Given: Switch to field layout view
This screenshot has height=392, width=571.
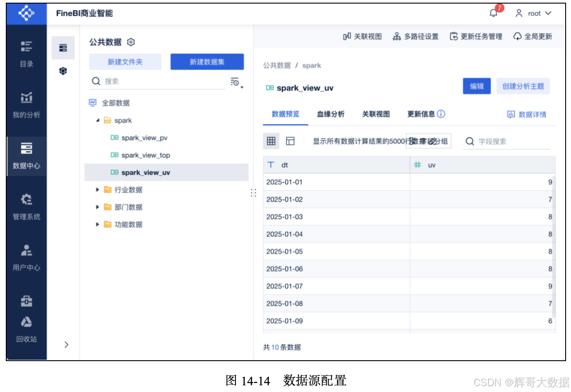Looking at the screenshot, I should point(290,141).
